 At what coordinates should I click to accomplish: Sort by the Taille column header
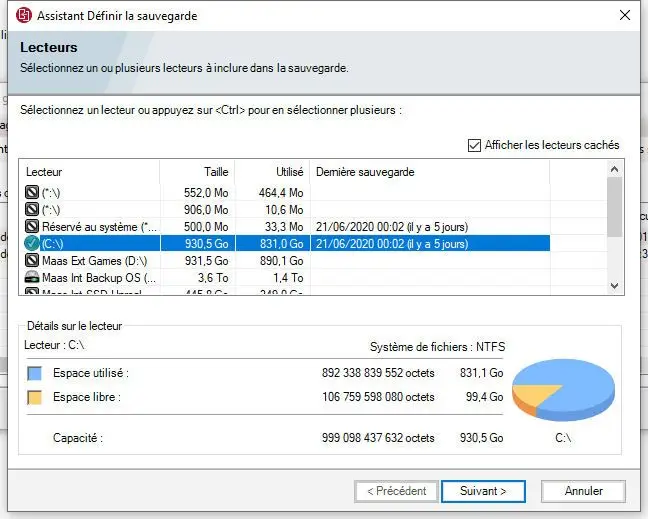pyautogui.click(x=197, y=172)
